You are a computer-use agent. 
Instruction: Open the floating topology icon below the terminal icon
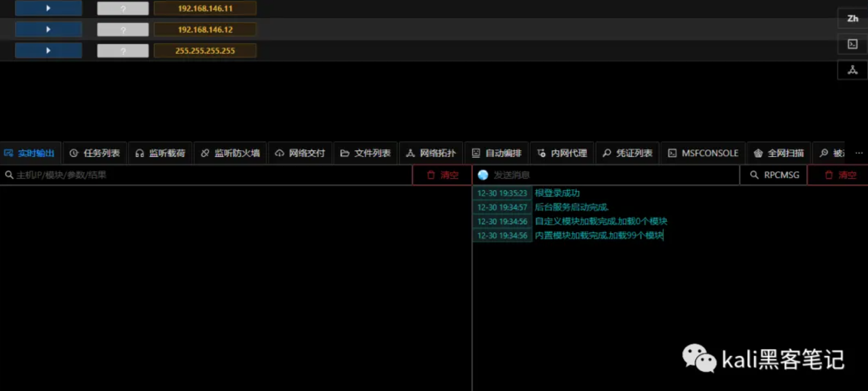tap(853, 70)
